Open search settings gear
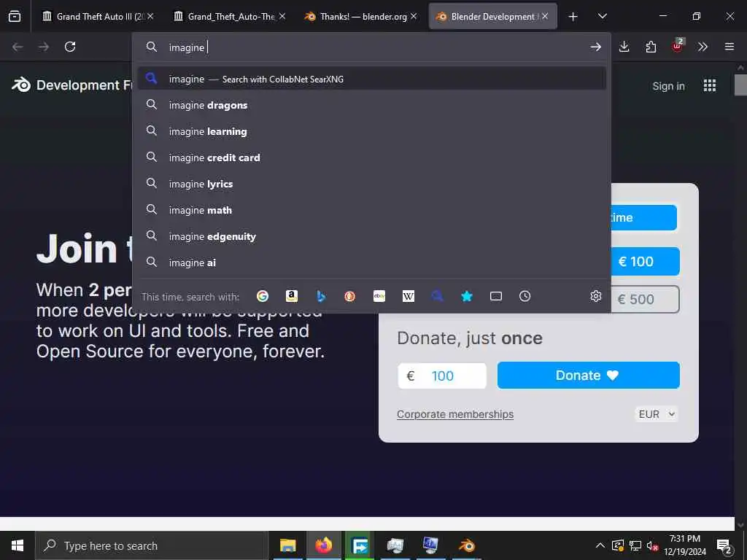Screen dimensions: 747x560 pos(595,296)
